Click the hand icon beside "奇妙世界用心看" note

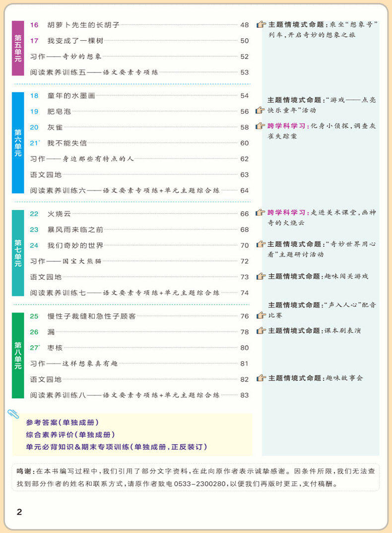(261, 244)
